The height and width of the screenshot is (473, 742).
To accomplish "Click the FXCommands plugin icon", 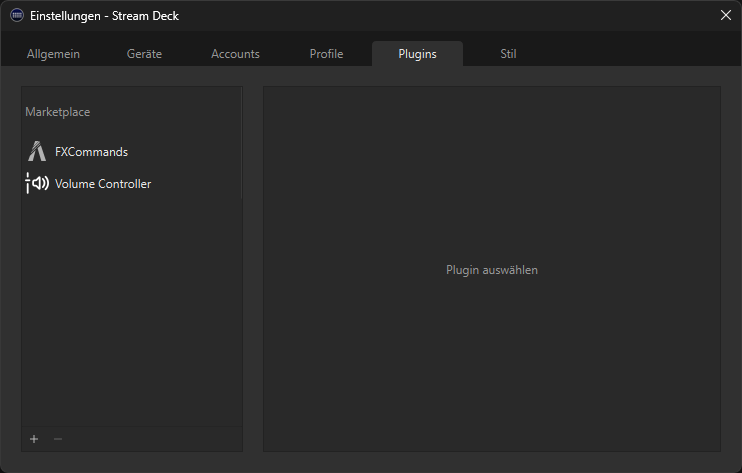I will tap(37, 152).
